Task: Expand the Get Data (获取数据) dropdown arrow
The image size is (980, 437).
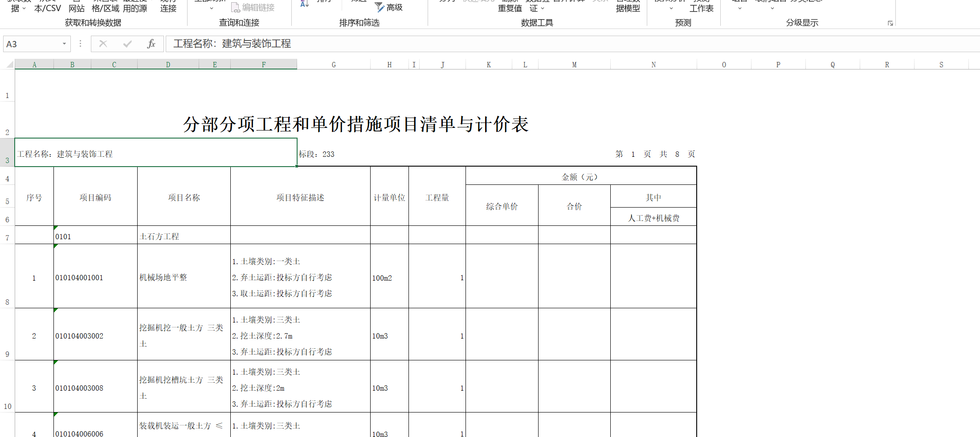Action: [24, 8]
